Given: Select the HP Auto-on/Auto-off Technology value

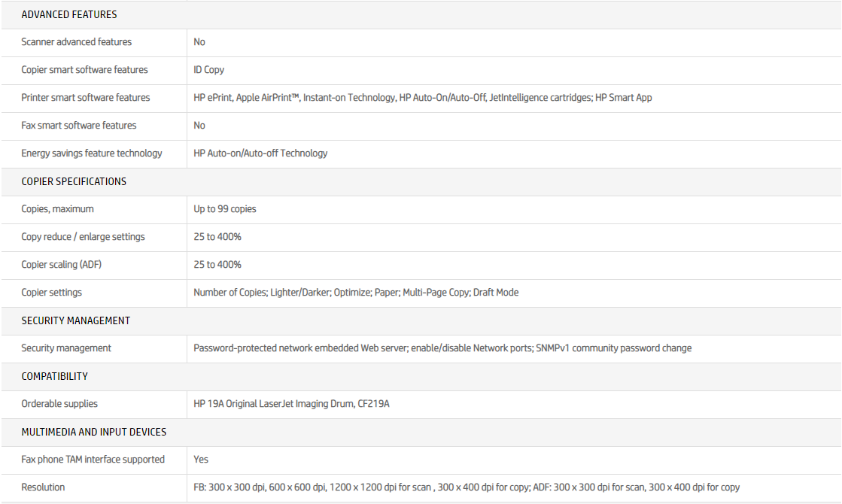Looking at the screenshot, I should click(x=260, y=153).
